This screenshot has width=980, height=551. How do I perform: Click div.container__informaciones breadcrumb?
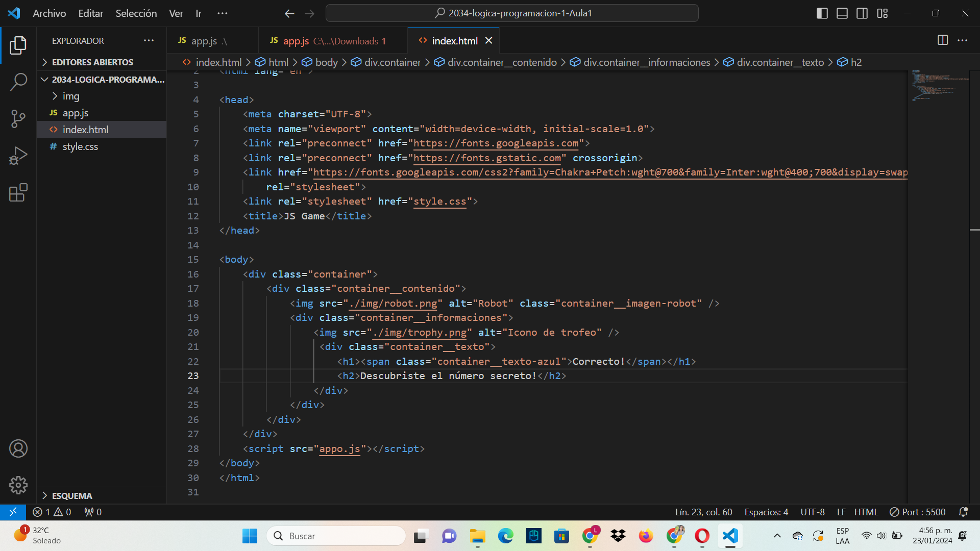coord(640,62)
